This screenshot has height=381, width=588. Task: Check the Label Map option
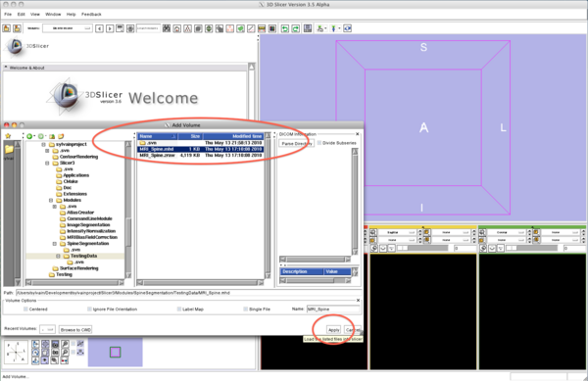[x=179, y=310]
